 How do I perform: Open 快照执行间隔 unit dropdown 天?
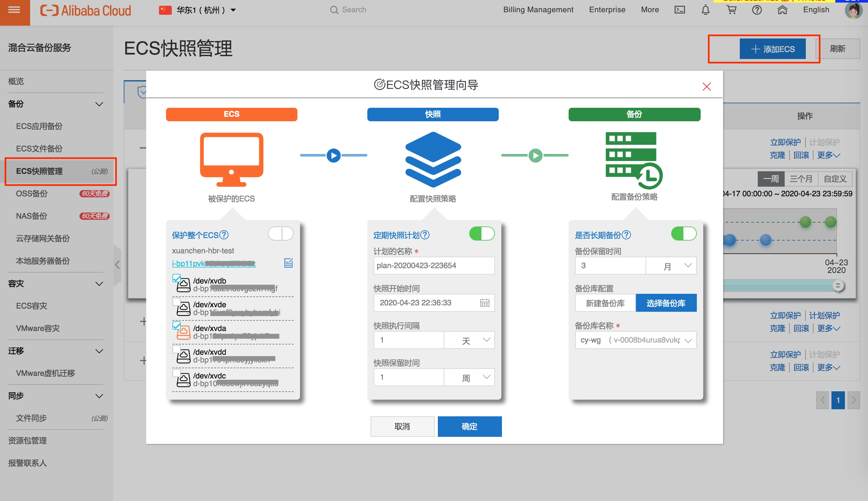pos(469,340)
